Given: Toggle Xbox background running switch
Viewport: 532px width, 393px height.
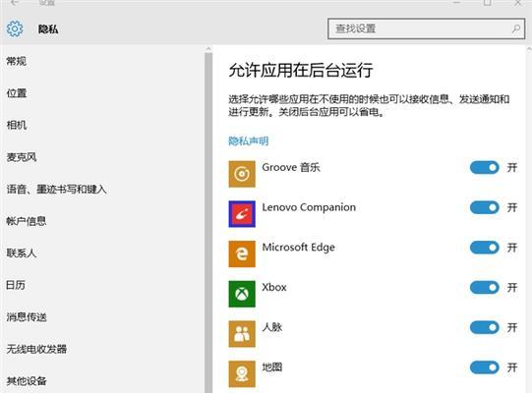Looking at the screenshot, I should pos(485,288).
